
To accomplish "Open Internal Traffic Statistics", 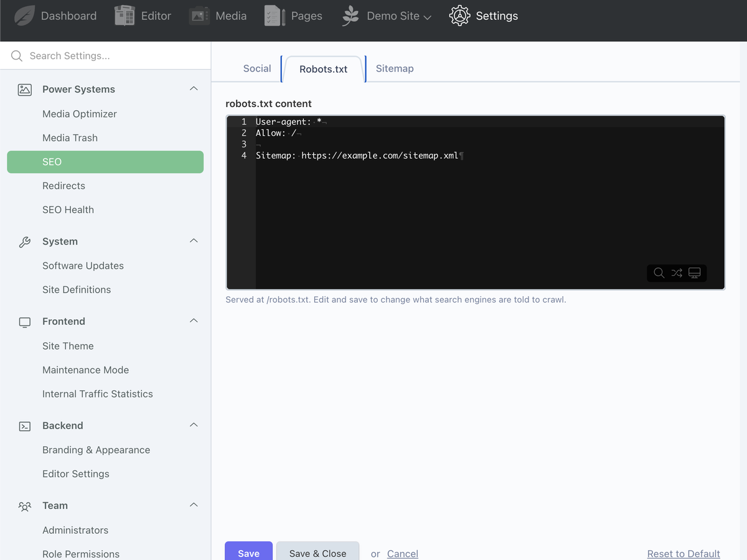I will 97,394.
